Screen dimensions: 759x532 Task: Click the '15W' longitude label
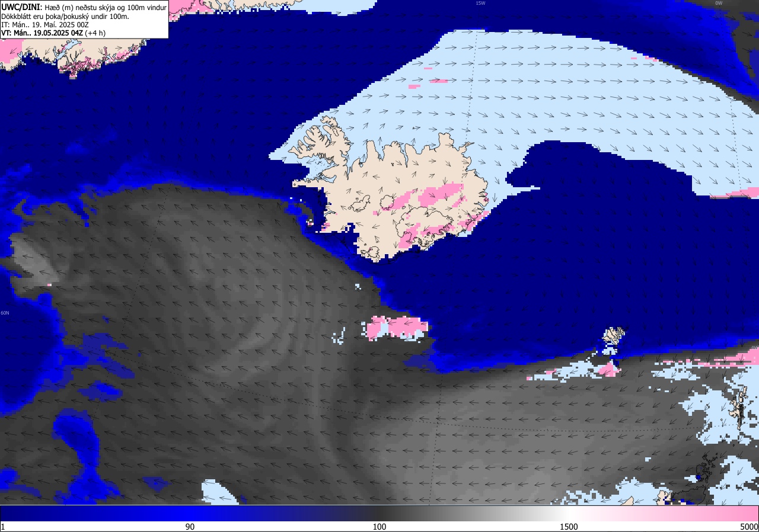[480, 3]
